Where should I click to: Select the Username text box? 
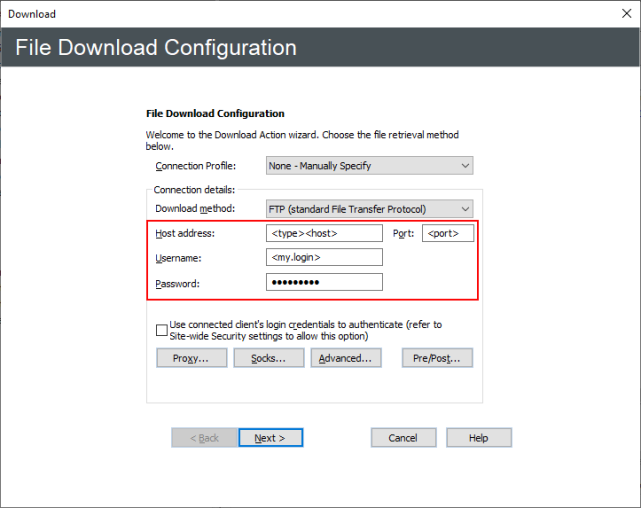pos(324,258)
